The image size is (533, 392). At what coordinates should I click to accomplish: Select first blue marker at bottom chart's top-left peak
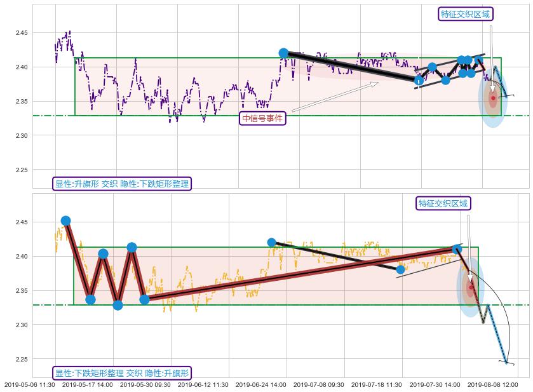click(x=65, y=220)
